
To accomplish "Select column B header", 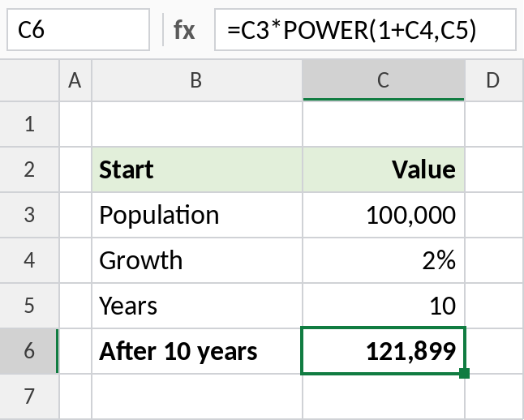I will [x=197, y=80].
